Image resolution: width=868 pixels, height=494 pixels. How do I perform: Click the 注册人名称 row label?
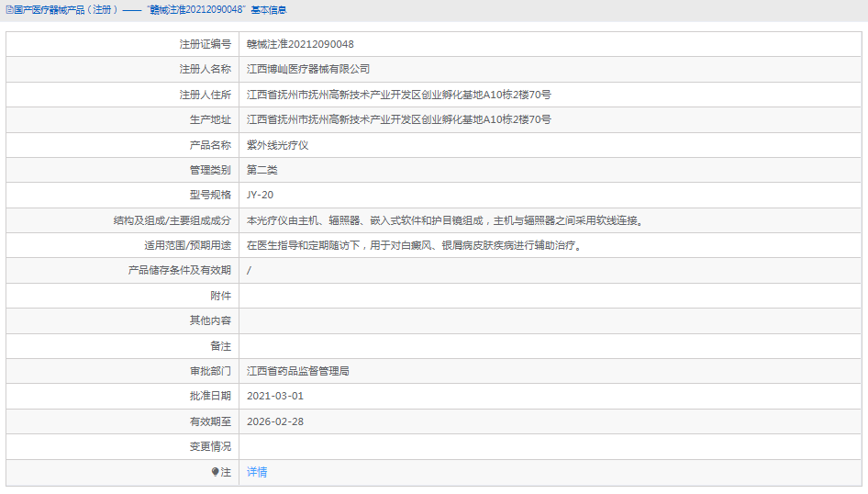point(205,69)
